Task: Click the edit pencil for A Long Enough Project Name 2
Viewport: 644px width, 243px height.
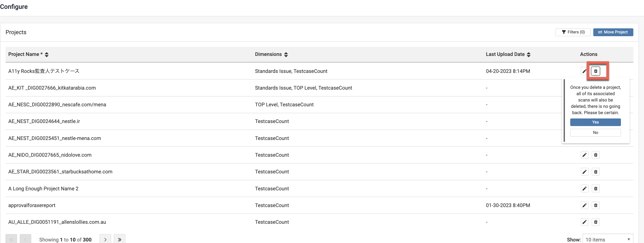Action: click(x=585, y=189)
